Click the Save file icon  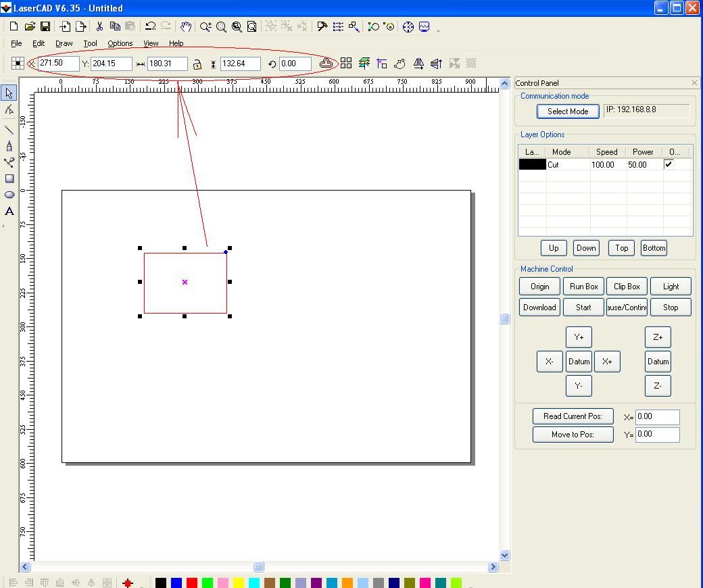click(45, 27)
